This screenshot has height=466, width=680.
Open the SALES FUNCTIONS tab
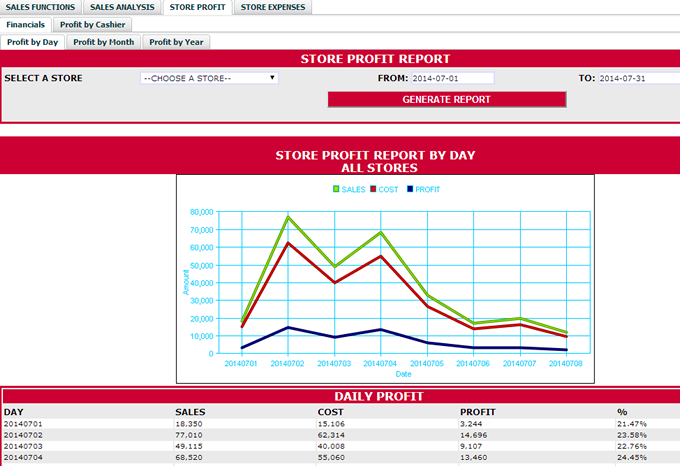click(40, 7)
